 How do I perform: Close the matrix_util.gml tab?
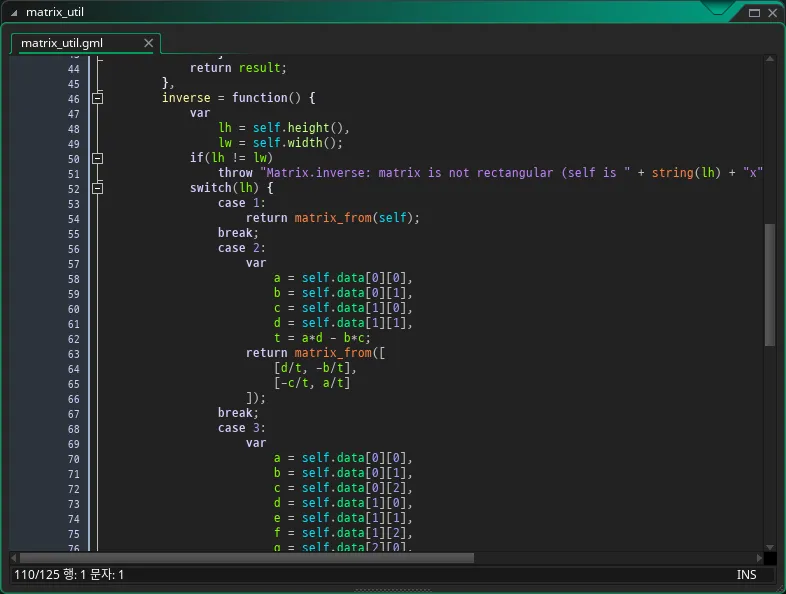coord(149,43)
